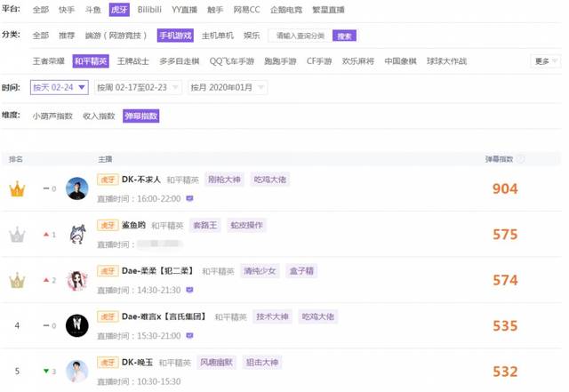
Task: Open 鲨鱼哟's avatar picture
Action: [77, 234]
